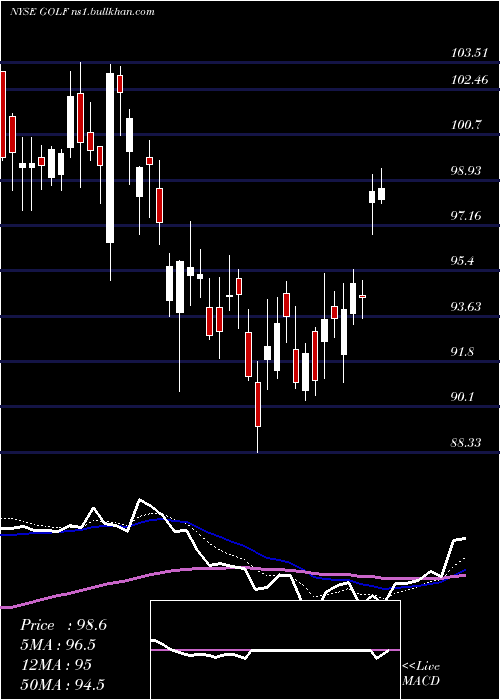The width and height of the screenshot is (500, 700).
Task: Click the 93.63 price level label
Action: point(466,307)
